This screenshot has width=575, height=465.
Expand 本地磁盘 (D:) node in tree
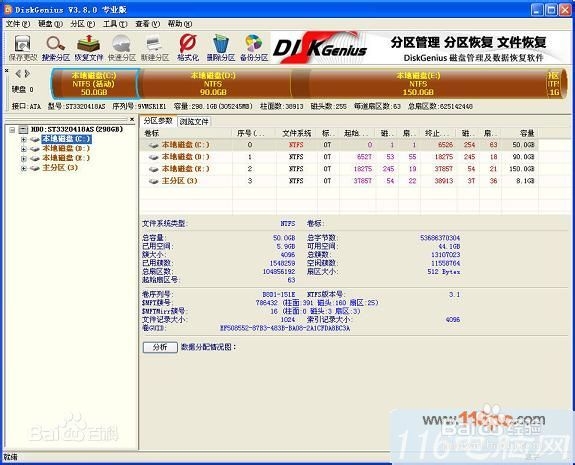23,149
